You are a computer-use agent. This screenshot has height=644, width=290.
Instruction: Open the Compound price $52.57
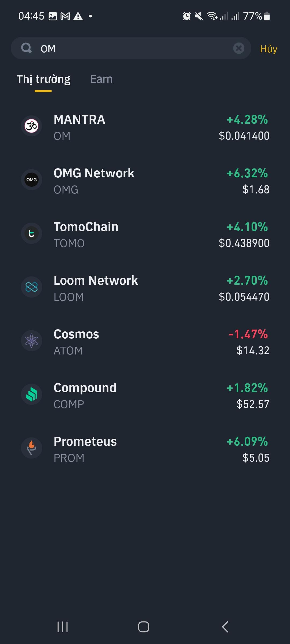(252, 404)
